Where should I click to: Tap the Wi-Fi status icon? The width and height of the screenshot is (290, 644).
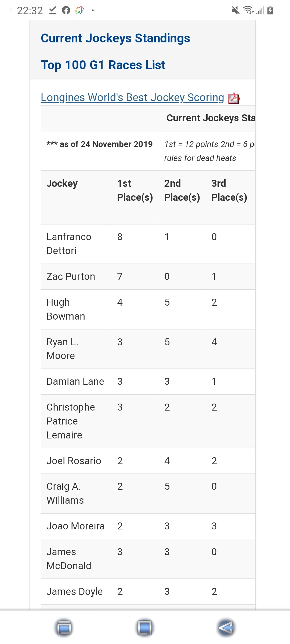tap(248, 10)
